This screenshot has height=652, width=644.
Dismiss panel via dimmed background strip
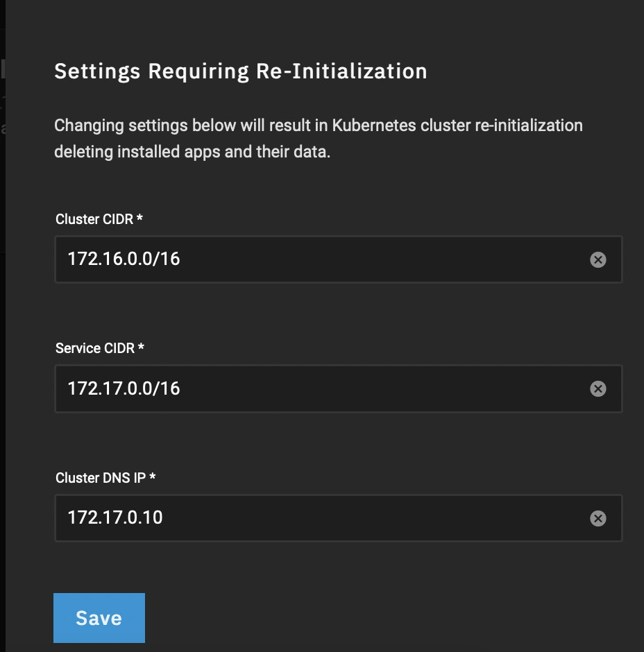tap(3, 326)
